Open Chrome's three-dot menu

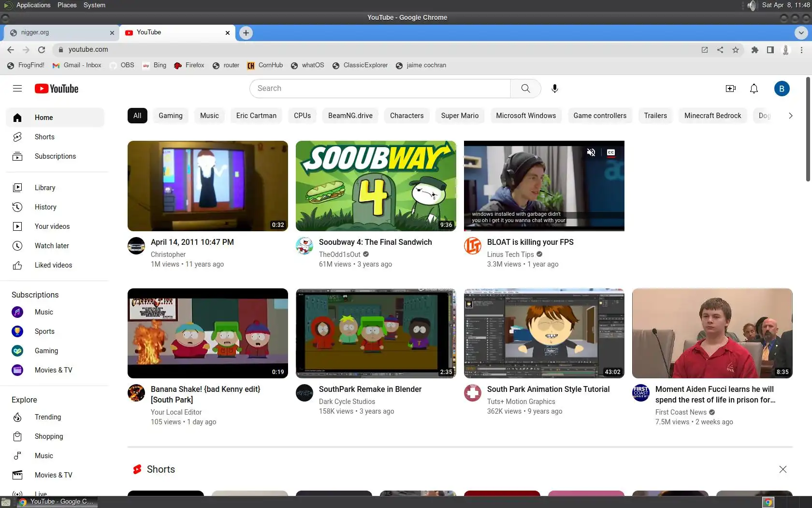[801, 49]
